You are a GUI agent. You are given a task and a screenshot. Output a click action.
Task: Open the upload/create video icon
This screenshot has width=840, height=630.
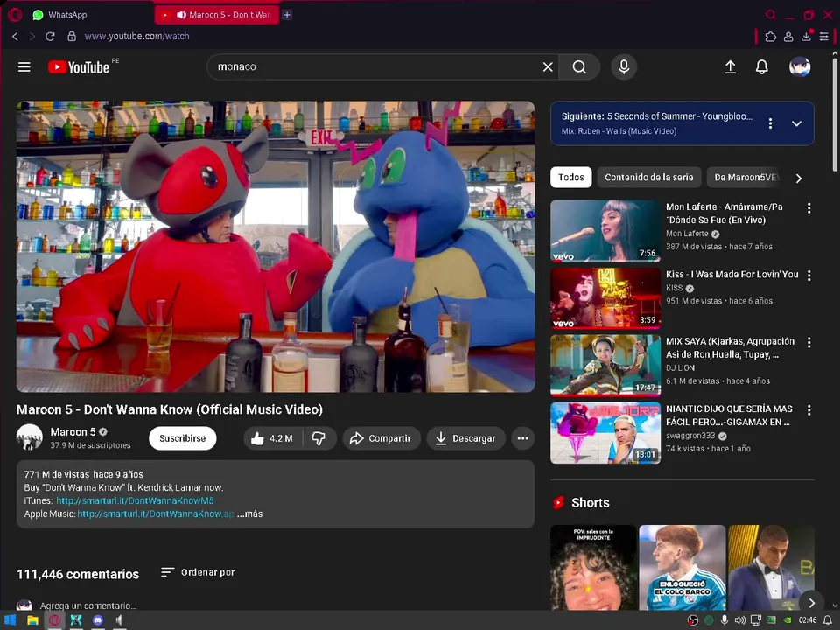[x=730, y=67]
